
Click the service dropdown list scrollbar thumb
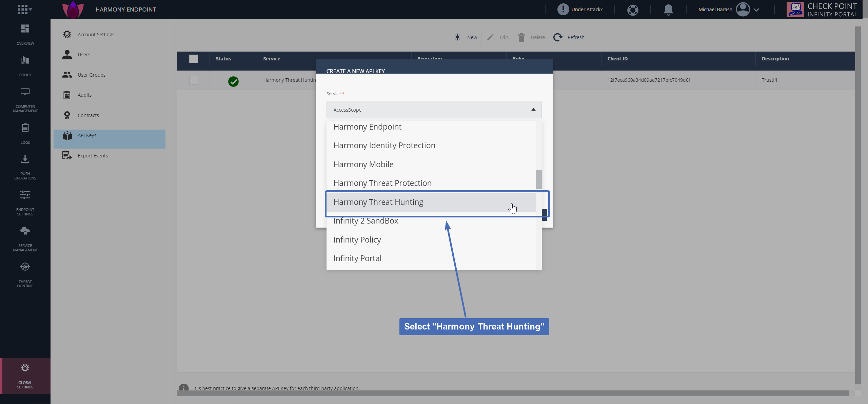click(x=539, y=179)
